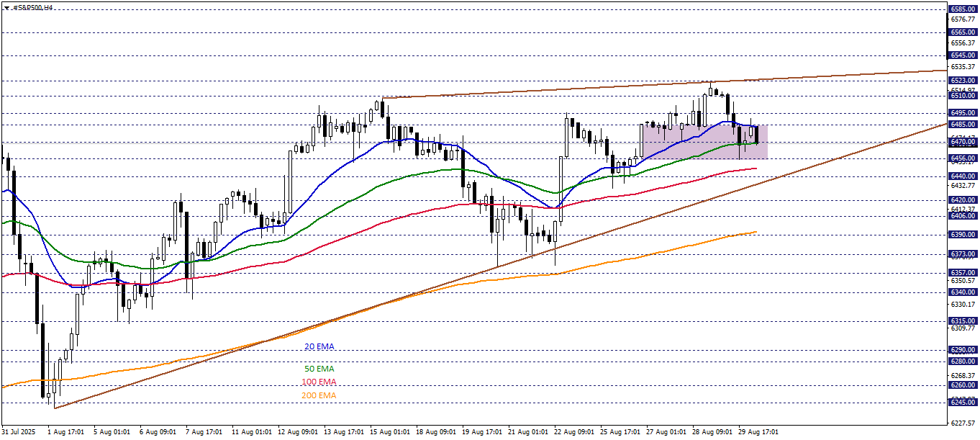The width and height of the screenshot is (980, 440).
Task: Click the 15 Aug 01:01 time label
Action: (x=389, y=432)
